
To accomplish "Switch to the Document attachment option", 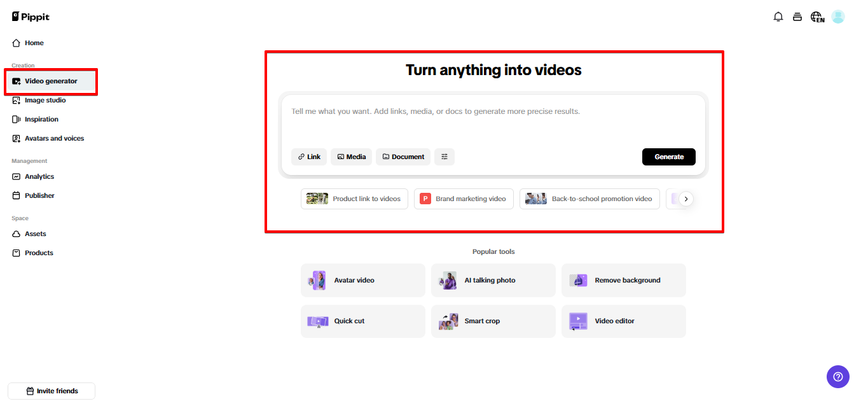I will click(x=403, y=157).
